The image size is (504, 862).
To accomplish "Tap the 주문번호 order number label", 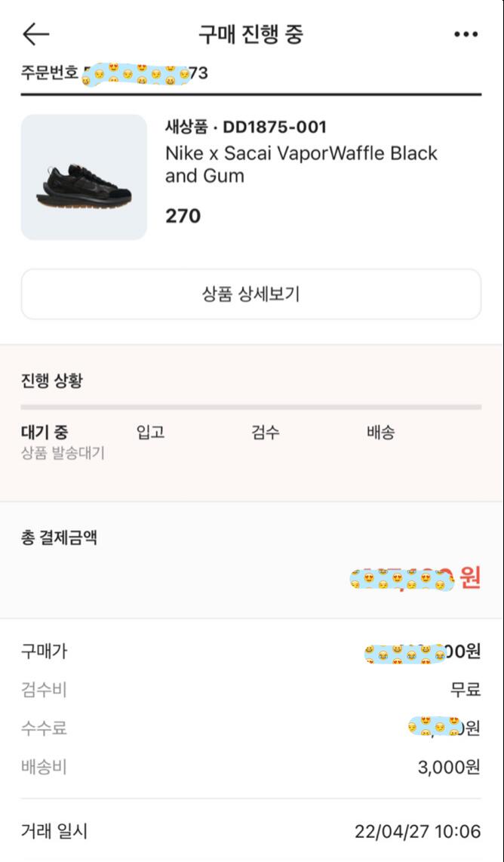I will pyautogui.click(x=49, y=73).
